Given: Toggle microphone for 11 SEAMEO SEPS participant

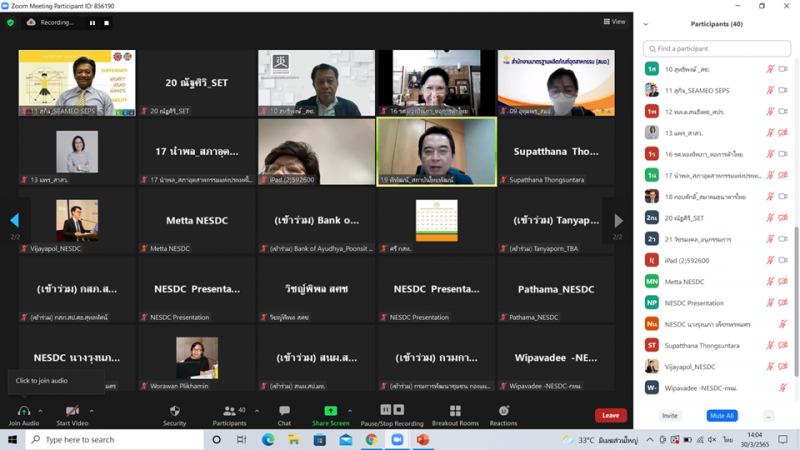Looking at the screenshot, I should pyautogui.click(x=770, y=90).
